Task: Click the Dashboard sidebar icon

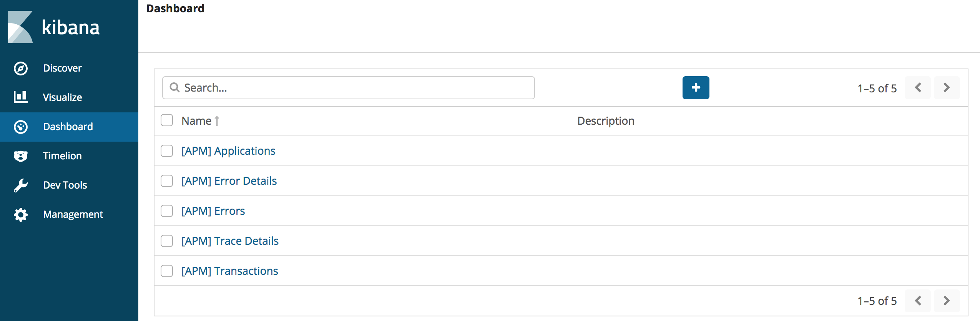Action: [21, 127]
